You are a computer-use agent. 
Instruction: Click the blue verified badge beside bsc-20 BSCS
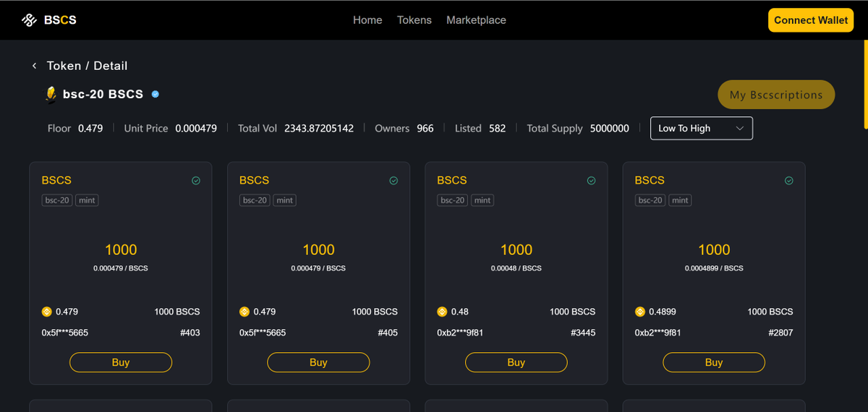coord(155,94)
